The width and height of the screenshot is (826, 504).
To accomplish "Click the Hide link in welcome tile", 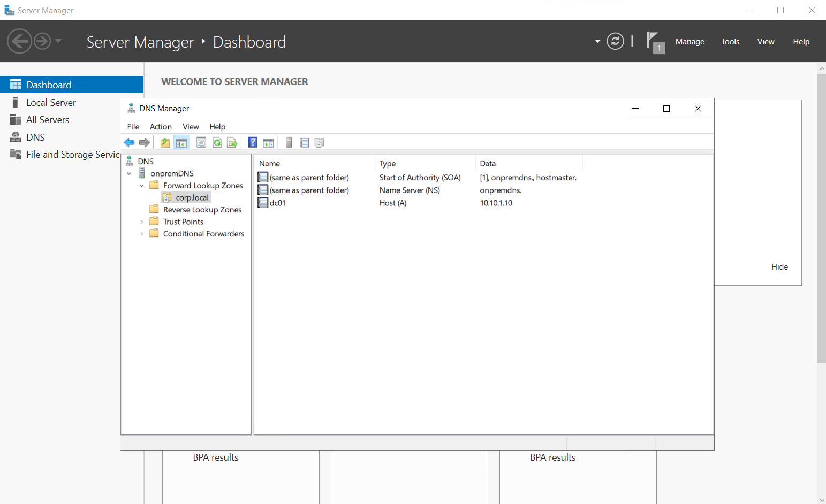I will (779, 267).
